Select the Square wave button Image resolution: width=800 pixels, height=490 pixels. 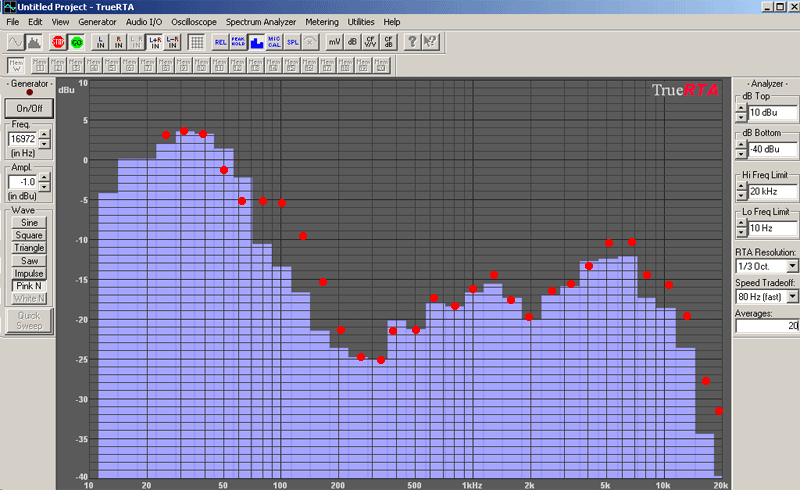coord(29,235)
